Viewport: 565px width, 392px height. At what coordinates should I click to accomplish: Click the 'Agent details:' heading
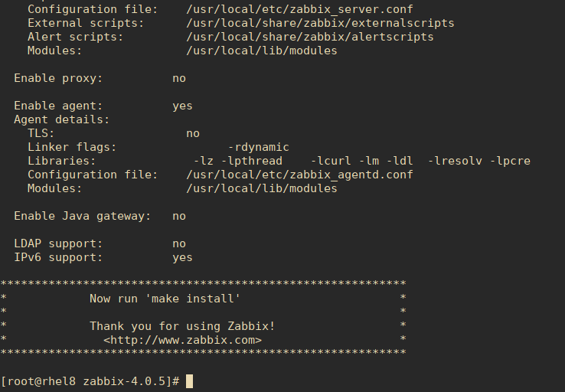[61, 119]
